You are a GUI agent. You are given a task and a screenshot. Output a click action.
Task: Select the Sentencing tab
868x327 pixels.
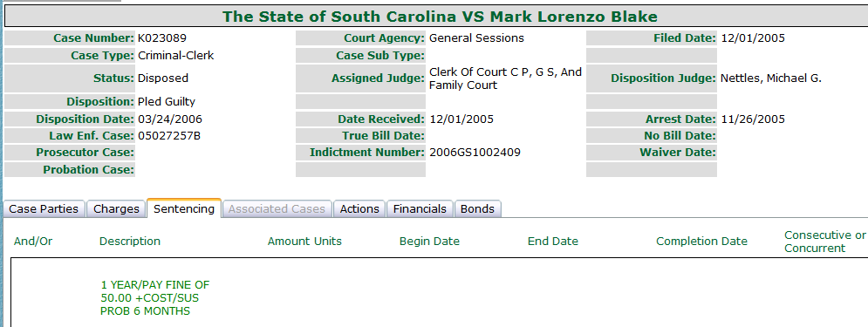(184, 208)
